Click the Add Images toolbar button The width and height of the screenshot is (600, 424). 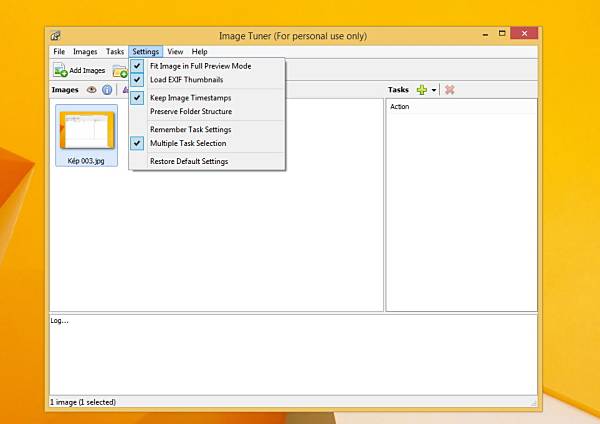pos(79,70)
